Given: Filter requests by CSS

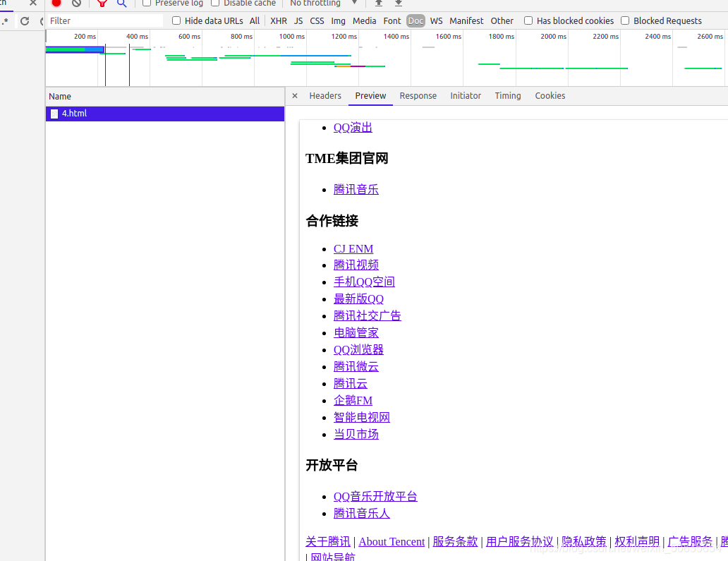Looking at the screenshot, I should click(317, 21).
